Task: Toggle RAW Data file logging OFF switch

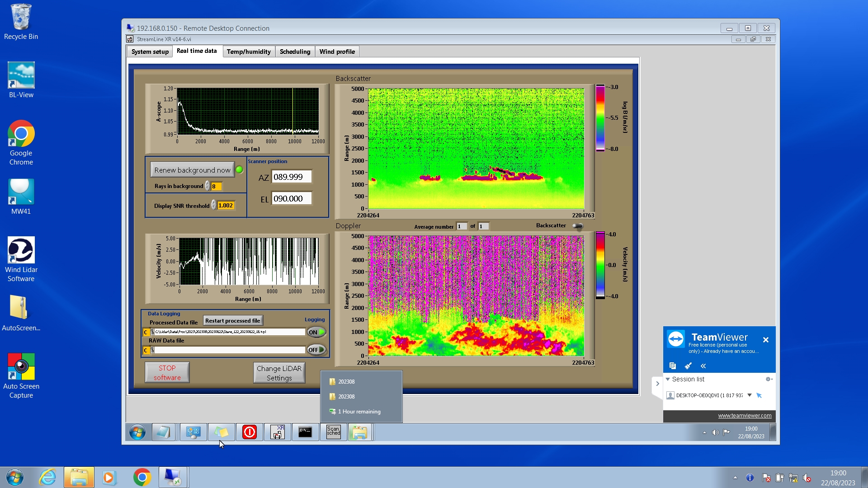Action: click(316, 350)
